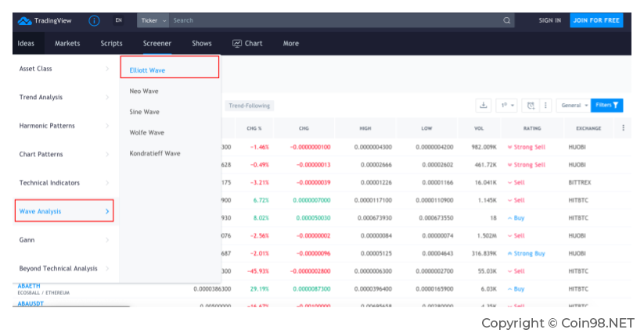644x333 pixels.
Task: Select Neo Wave from the submenu
Action: click(144, 91)
